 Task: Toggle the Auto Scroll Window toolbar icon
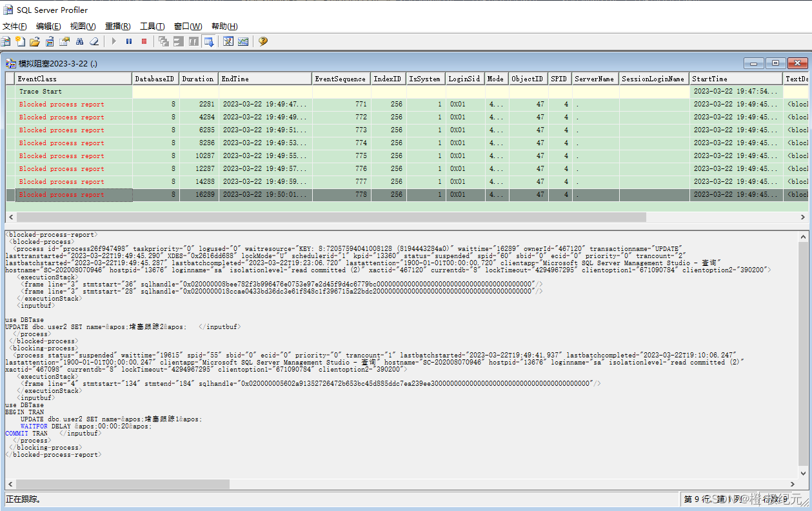pos(208,41)
